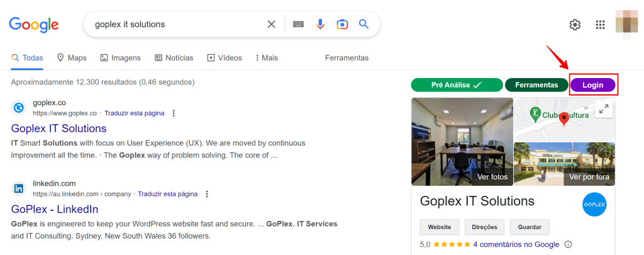Click the Google logo
This screenshot has height=255, width=644.
point(34,25)
